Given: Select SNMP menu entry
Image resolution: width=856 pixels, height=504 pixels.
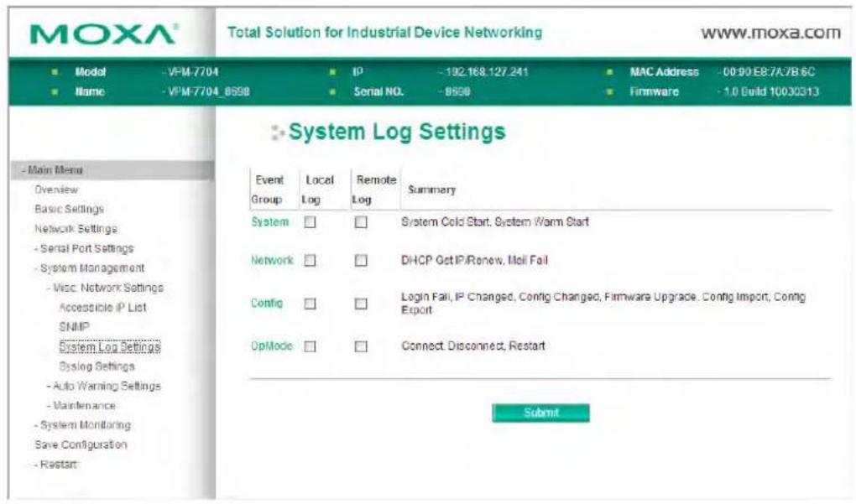Looking at the screenshot, I should pos(74,327).
